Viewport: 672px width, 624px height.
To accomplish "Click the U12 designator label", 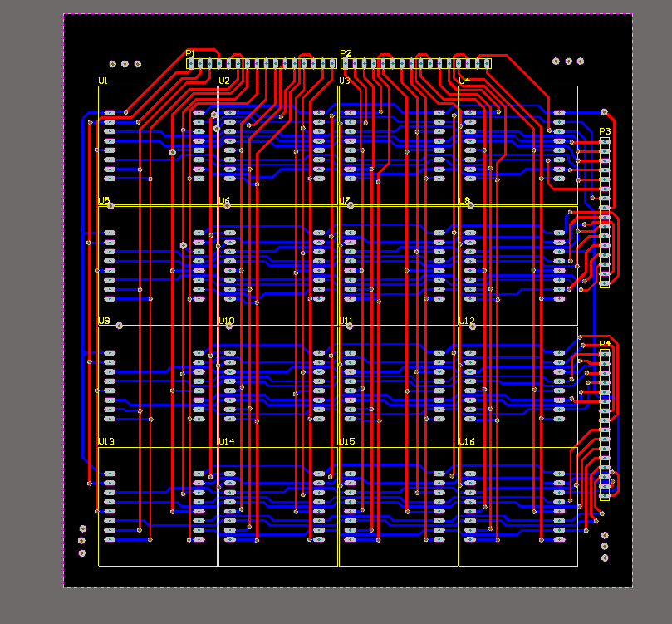I will [467, 321].
